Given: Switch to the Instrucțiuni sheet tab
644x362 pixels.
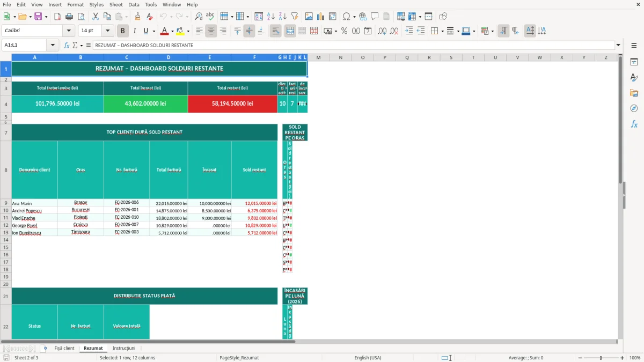Looking at the screenshot, I should (x=124, y=348).
